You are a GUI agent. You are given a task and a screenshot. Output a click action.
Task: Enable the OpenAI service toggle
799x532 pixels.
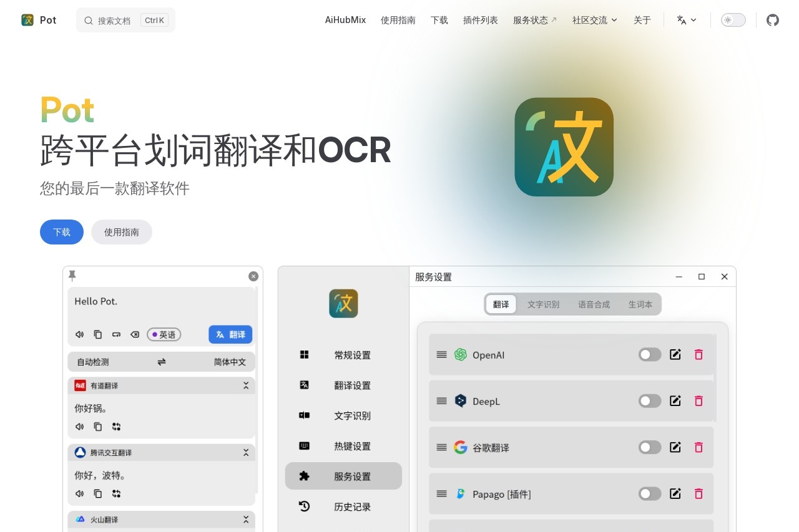coord(650,354)
